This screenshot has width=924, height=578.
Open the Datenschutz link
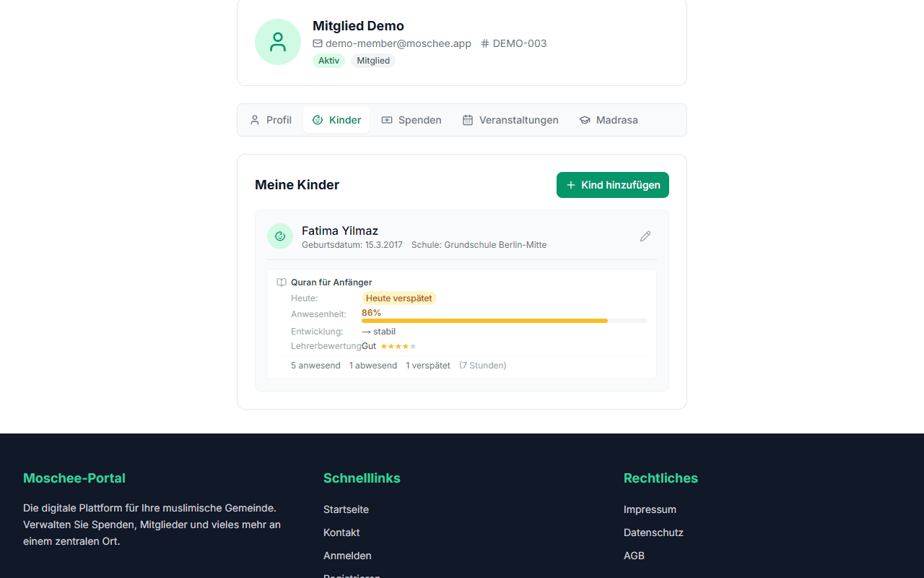click(x=653, y=532)
